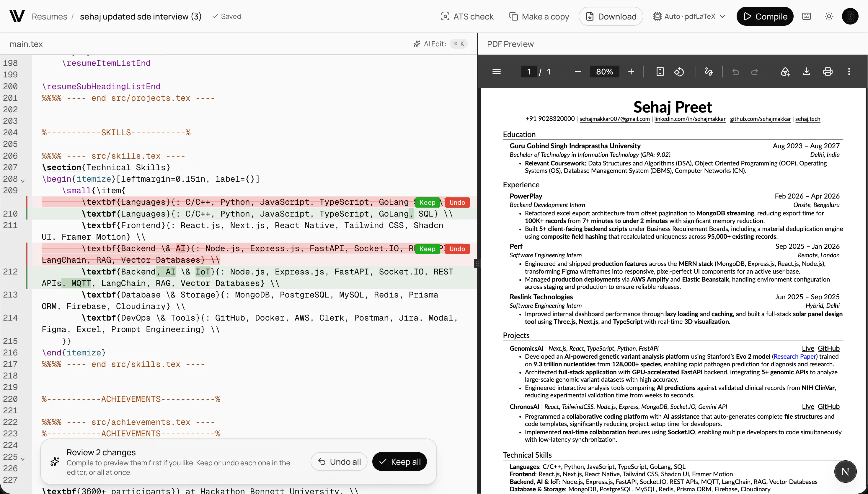
Task: Edit the PDF page number field
Action: [x=529, y=71]
